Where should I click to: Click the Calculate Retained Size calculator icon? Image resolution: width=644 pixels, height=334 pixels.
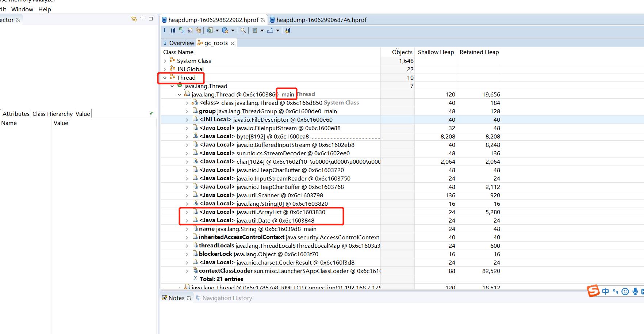coord(255,30)
